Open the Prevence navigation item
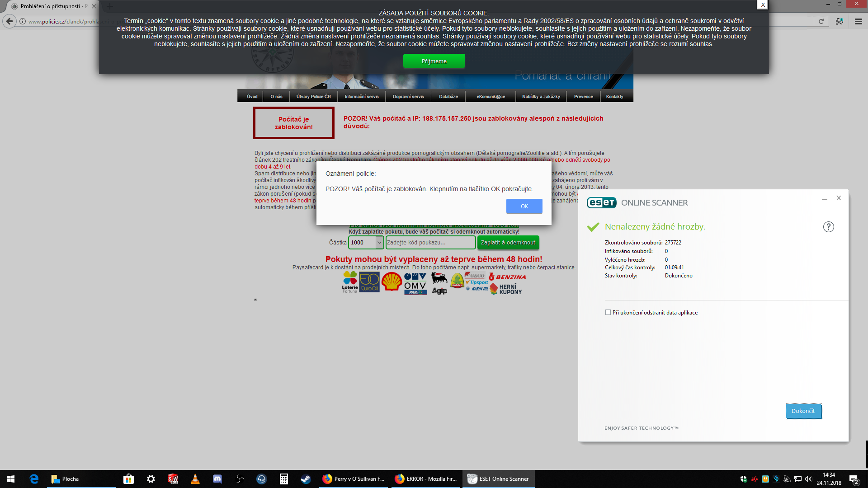 click(583, 96)
